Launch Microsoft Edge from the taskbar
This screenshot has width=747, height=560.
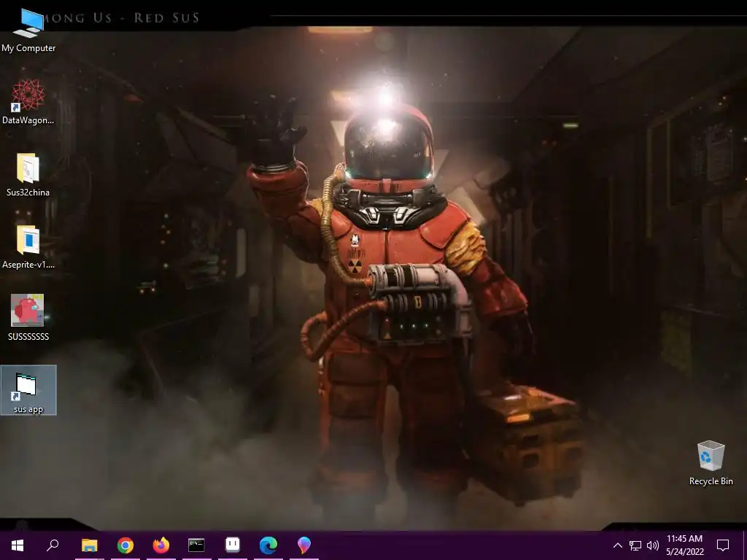pyautogui.click(x=268, y=545)
